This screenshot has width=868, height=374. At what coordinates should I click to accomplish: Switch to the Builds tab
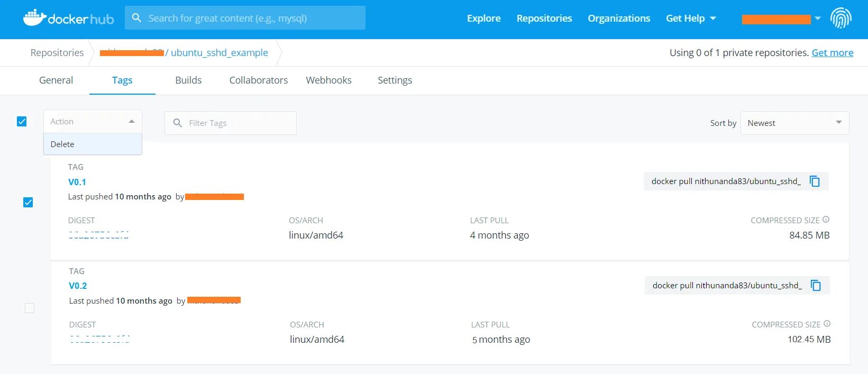188,80
